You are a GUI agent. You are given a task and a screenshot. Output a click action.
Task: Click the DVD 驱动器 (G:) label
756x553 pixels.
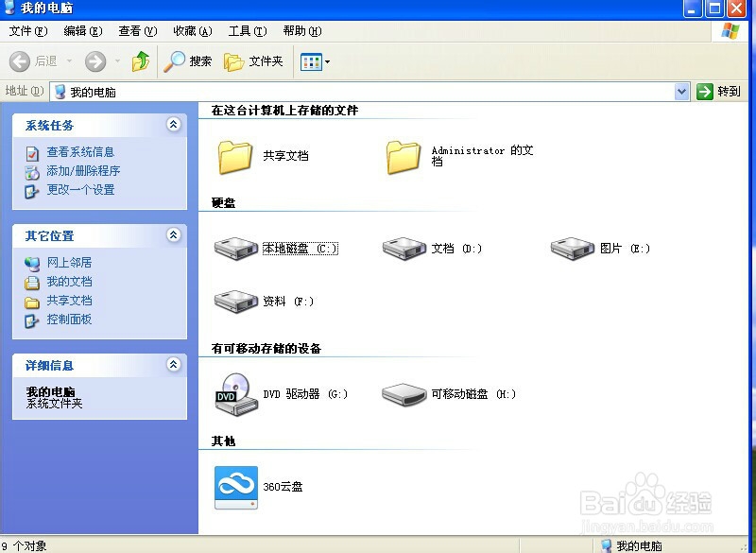click(x=305, y=394)
